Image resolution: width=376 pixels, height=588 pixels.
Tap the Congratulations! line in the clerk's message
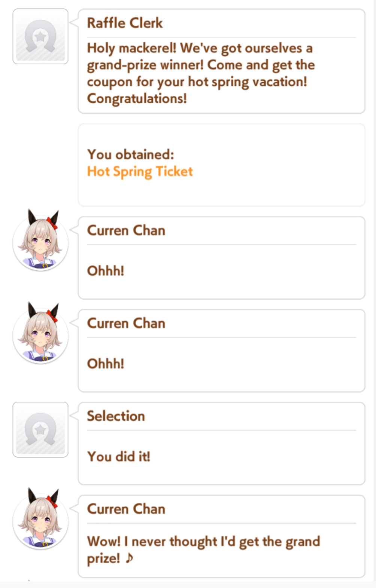[x=137, y=99]
